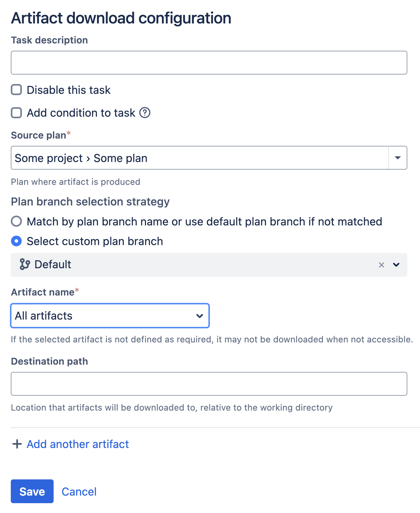Select Match by plan branch name radio option
Screen dimensions: 420x513
point(16,221)
